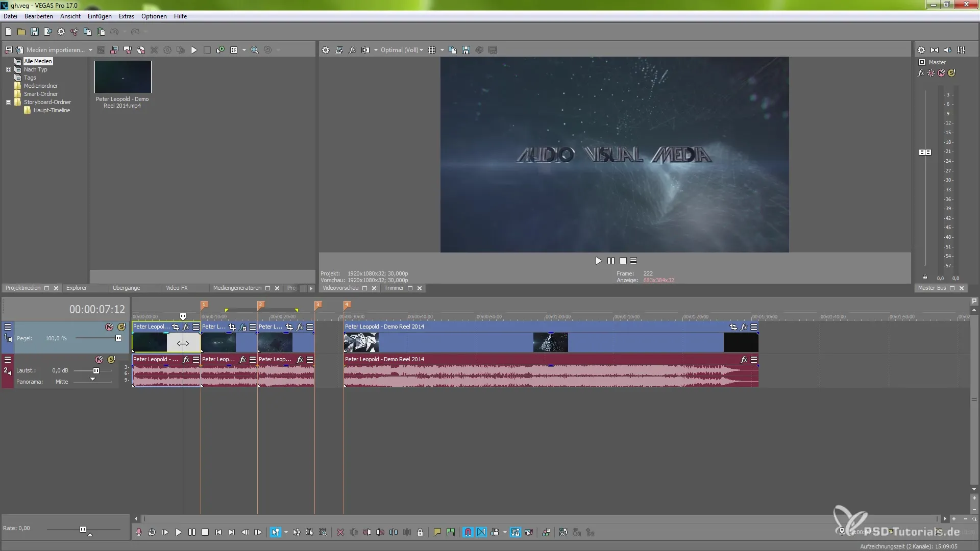This screenshot has width=980, height=551.
Task: Expand Nach Typ tree node
Action: pyautogui.click(x=8, y=69)
